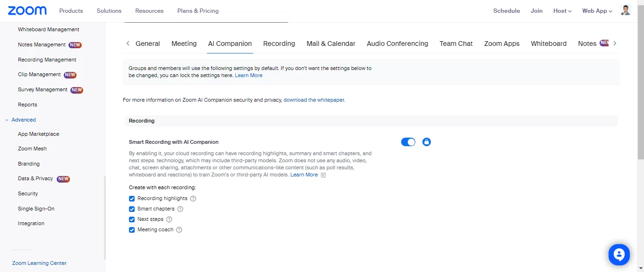Click help icon beside Next steps

(169, 219)
